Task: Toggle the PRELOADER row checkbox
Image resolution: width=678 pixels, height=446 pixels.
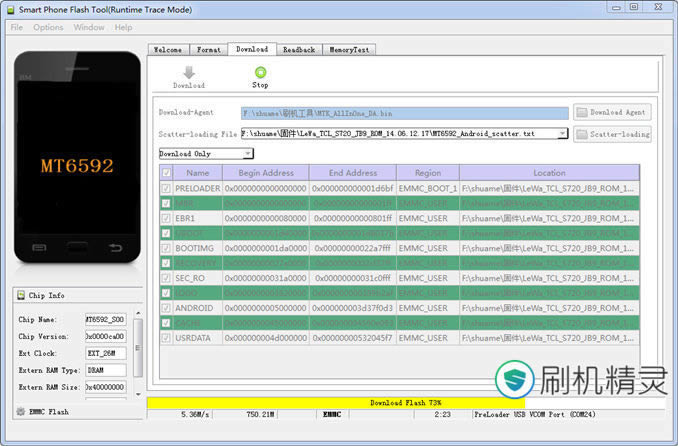Action: tap(166, 188)
